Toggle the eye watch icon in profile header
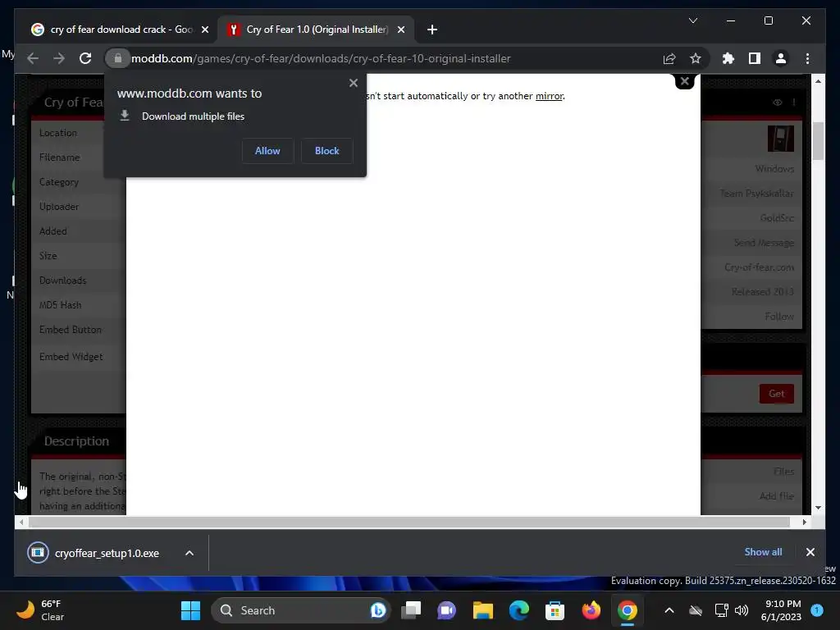This screenshot has height=630, width=840. [777, 103]
